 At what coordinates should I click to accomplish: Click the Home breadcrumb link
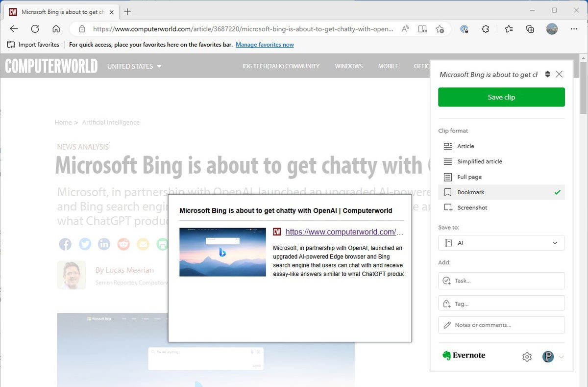tap(63, 122)
